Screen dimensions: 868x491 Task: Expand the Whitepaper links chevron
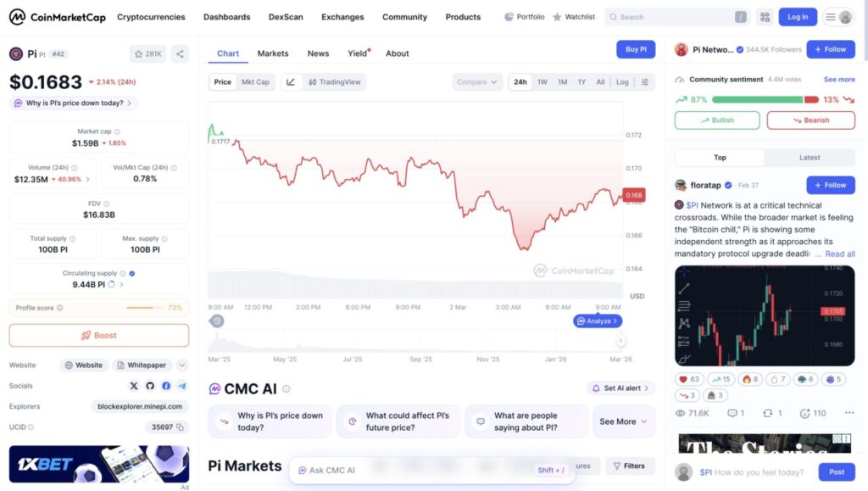tap(181, 365)
